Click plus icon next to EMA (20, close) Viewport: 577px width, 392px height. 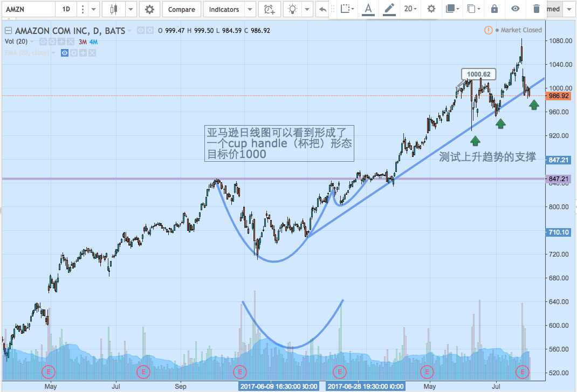point(83,53)
